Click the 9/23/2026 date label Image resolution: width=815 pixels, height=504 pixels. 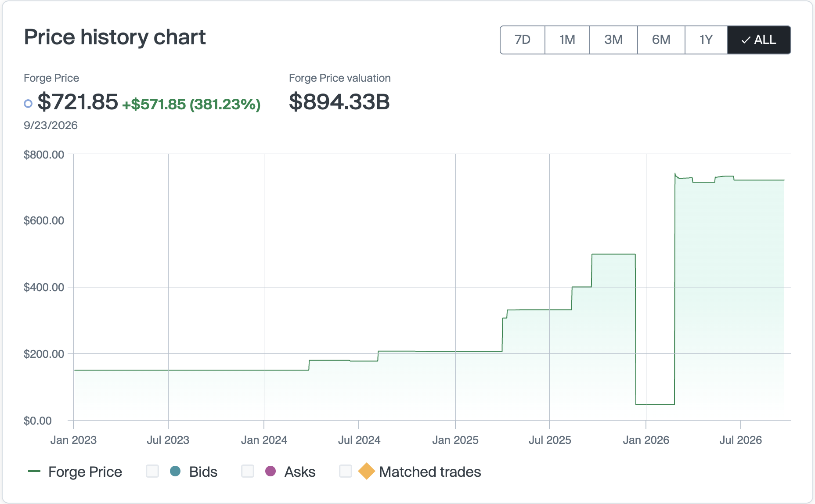[50, 125]
